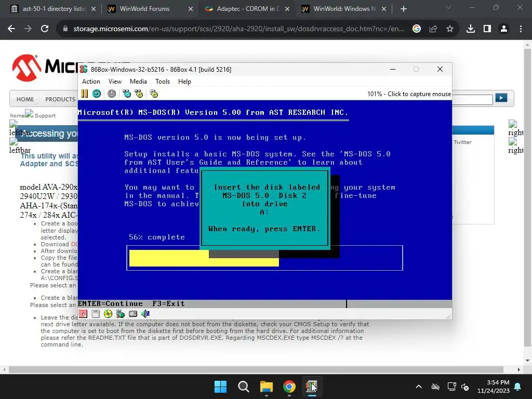Click the Twitter link on the web page
The width and height of the screenshot is (532, 399).
click(x=462, y=142)
